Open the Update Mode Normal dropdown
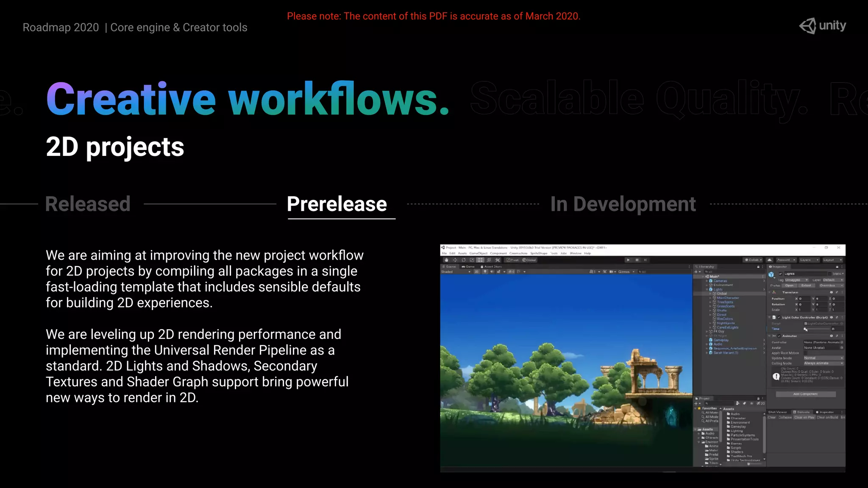This screenshot has height=488, width=868. click(x=823, y=358)
